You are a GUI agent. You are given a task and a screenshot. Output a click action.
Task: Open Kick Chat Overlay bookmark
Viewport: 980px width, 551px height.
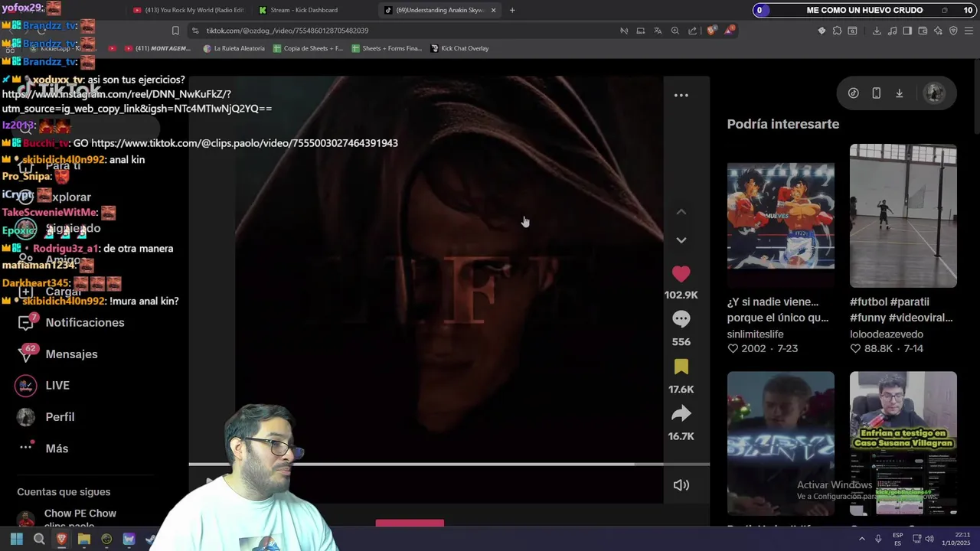[x=459, y=48]
